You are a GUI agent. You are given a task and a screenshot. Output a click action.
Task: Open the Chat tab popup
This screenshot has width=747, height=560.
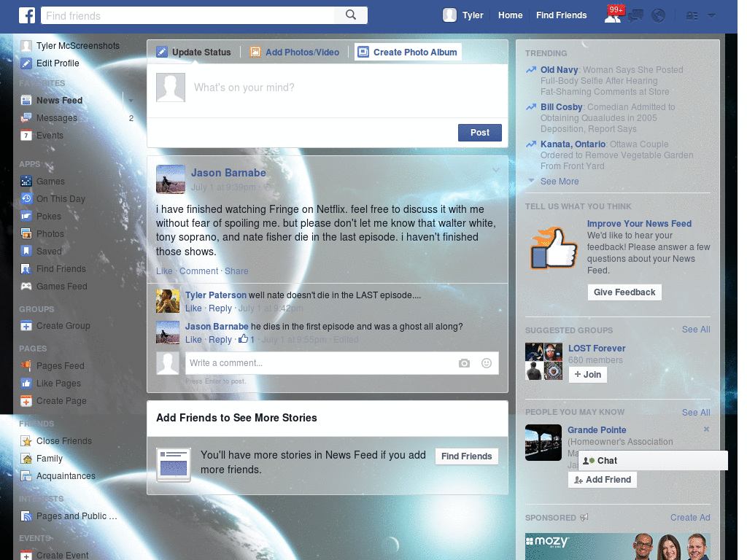click(x=653, y=461)
